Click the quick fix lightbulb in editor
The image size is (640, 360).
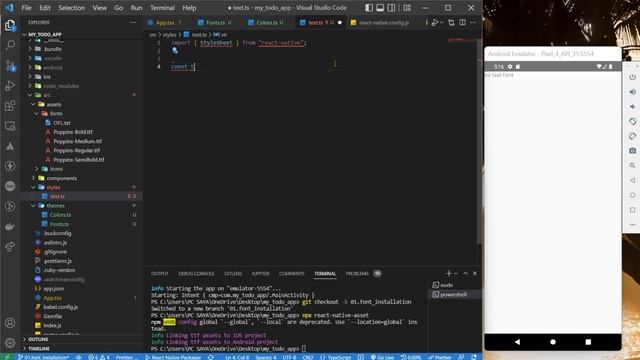175,50
